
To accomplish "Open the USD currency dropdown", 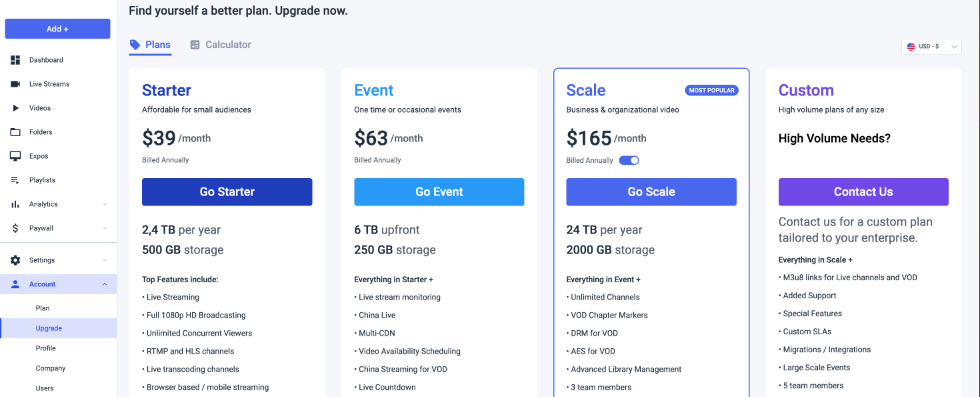I will pos(931,47).
